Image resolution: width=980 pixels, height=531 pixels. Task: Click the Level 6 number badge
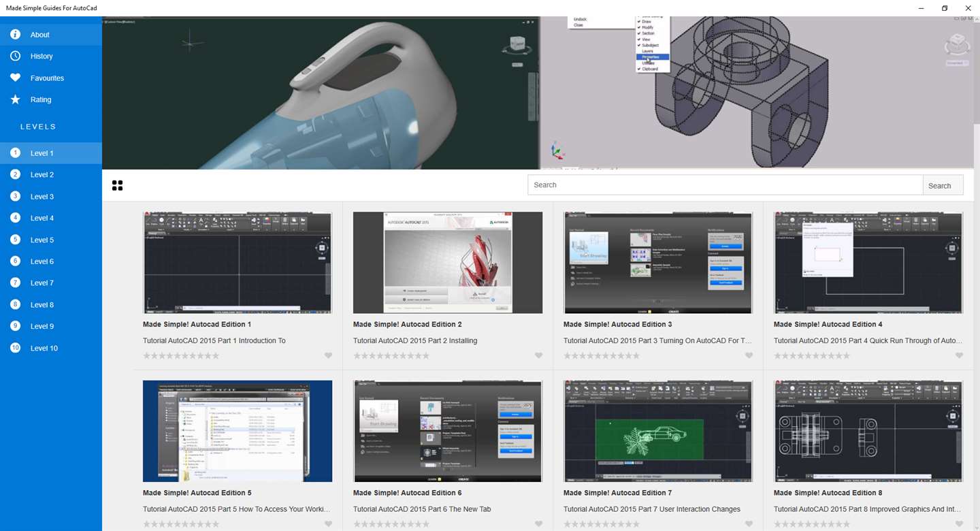click(x=15, y=261)
